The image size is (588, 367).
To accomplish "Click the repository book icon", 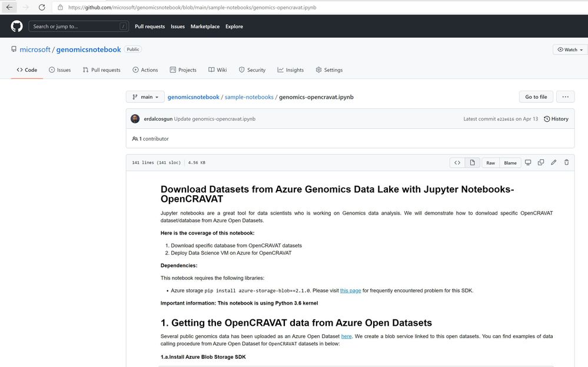I will click(14, 49).
